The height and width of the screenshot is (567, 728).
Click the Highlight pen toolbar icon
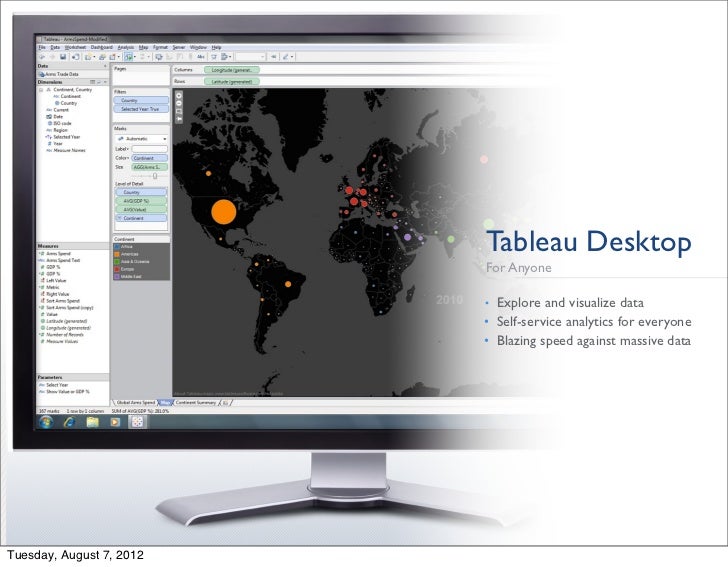[x=287, y=57]
